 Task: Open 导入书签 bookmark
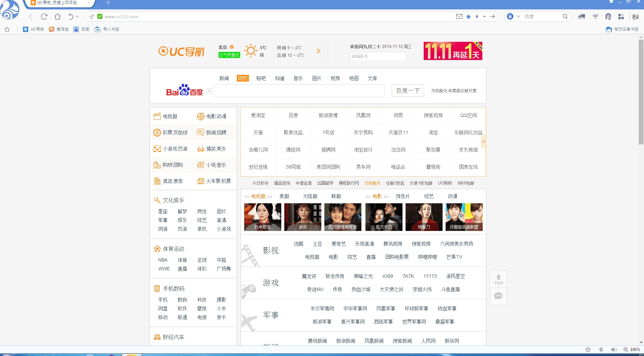click(107, 29)
